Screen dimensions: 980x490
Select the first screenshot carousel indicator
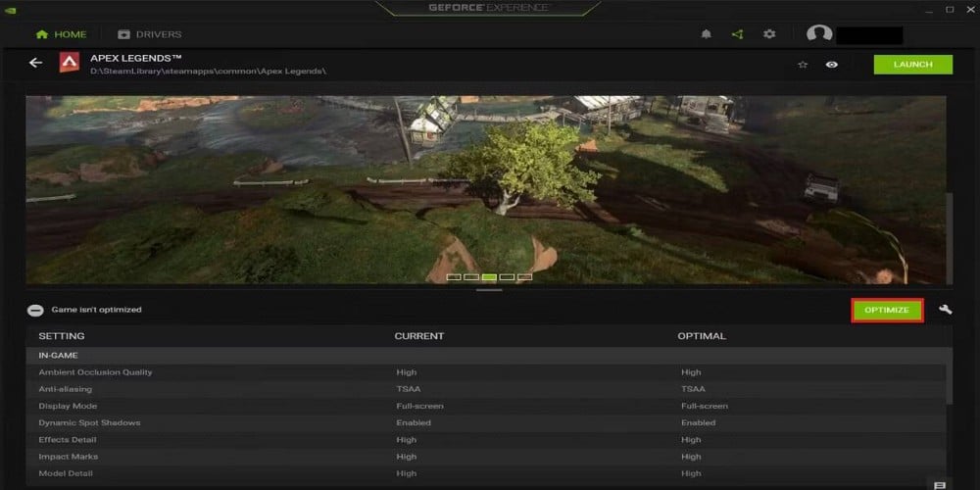pyautogui.click(x=455, y=276)
